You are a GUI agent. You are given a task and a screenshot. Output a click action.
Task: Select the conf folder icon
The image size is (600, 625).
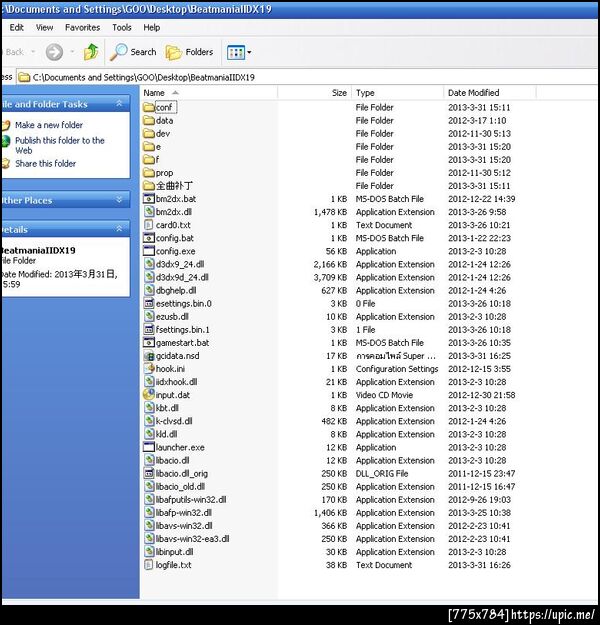tap(149, 107)
